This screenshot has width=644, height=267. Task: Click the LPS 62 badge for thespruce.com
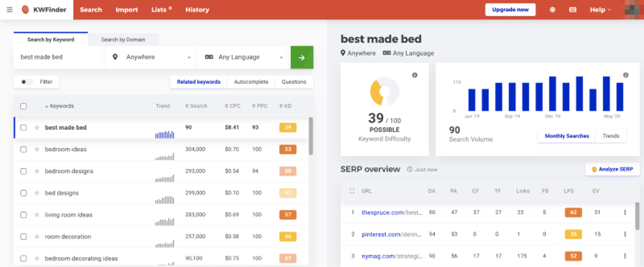[x=573, y=212]
